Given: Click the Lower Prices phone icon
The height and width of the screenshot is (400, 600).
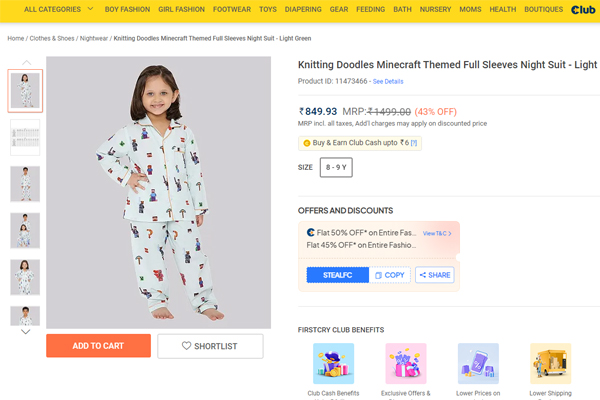Looking at the screenshot, I should (x=478, y=364).
